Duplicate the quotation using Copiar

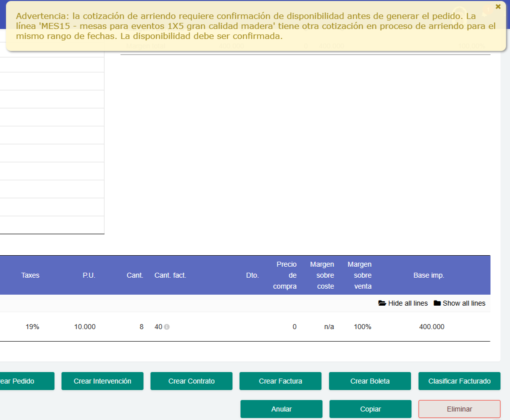click(x=370, y=409)
